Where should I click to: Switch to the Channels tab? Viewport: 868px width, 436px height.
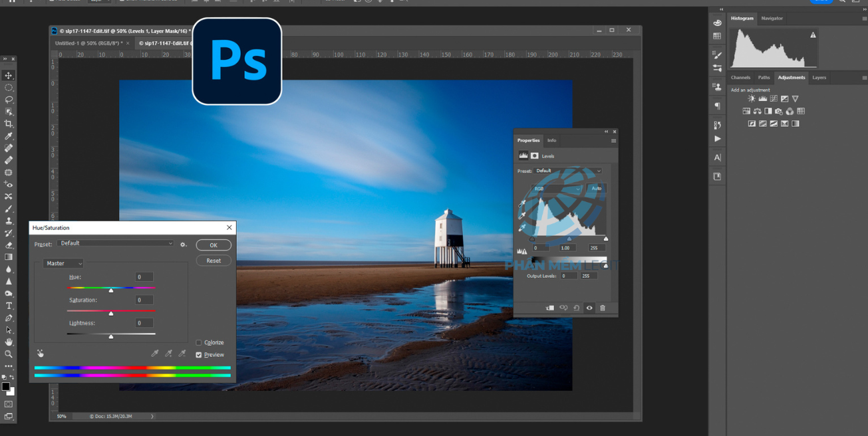coord(740,78)
